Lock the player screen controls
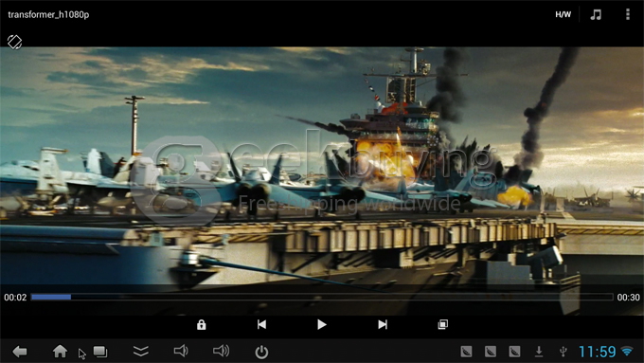Viewport: 644px width, 363px height. point(201,325)
